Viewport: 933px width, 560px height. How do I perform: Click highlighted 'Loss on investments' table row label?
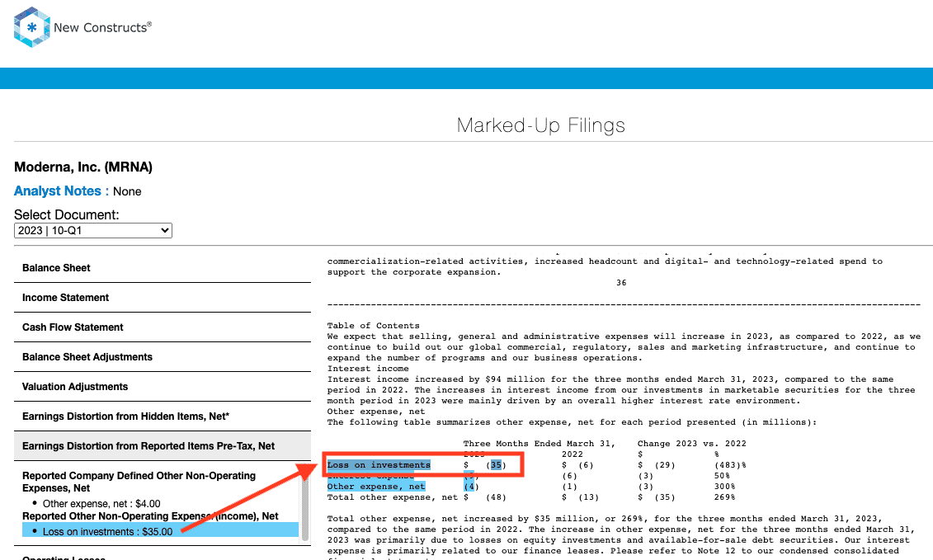379,465
